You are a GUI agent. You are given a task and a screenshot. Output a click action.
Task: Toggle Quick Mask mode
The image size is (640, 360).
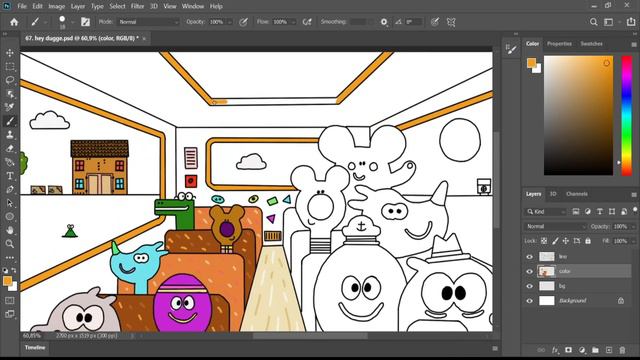pyautogui.click(x=10, y=300)
